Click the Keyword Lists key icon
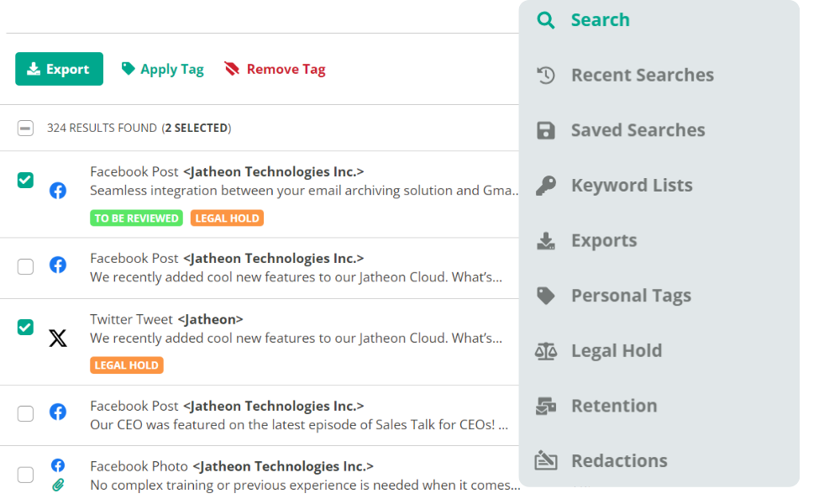 point(546,186)
